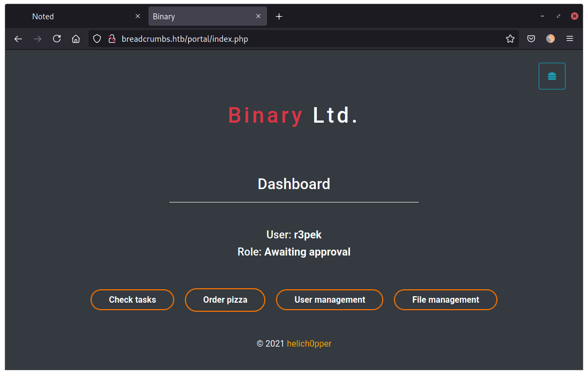Viewport: 588px width, 375px height.
Task: Bookmark this page with the star icon
Action: [510, 39]
